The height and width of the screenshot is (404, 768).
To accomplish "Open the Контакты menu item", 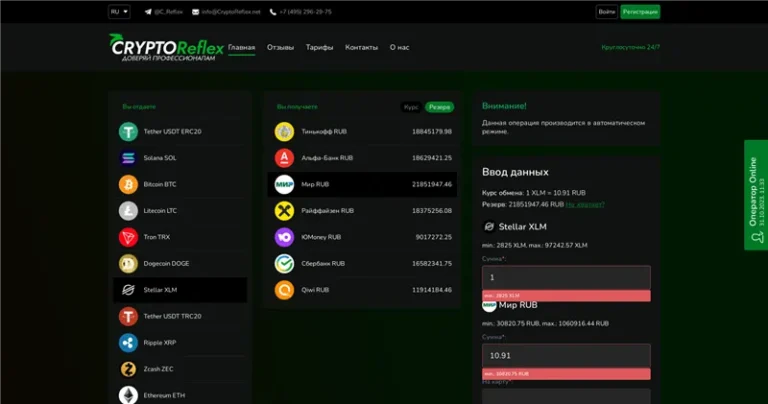I will (x=361, y=47).
